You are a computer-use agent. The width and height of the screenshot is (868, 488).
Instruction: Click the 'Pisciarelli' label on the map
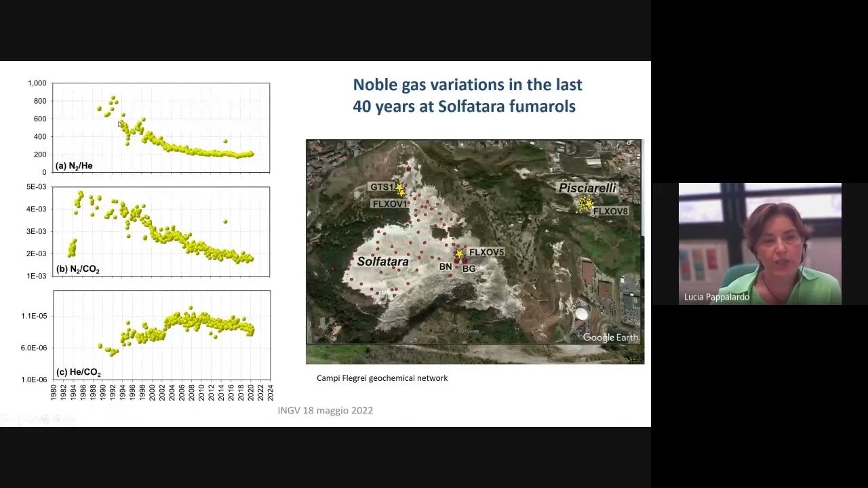click(x=587, y=187)
